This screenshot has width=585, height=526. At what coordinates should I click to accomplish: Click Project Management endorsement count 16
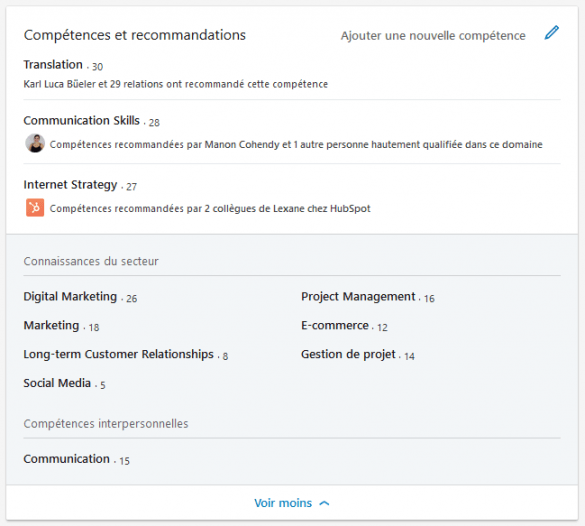coord(429,298)
